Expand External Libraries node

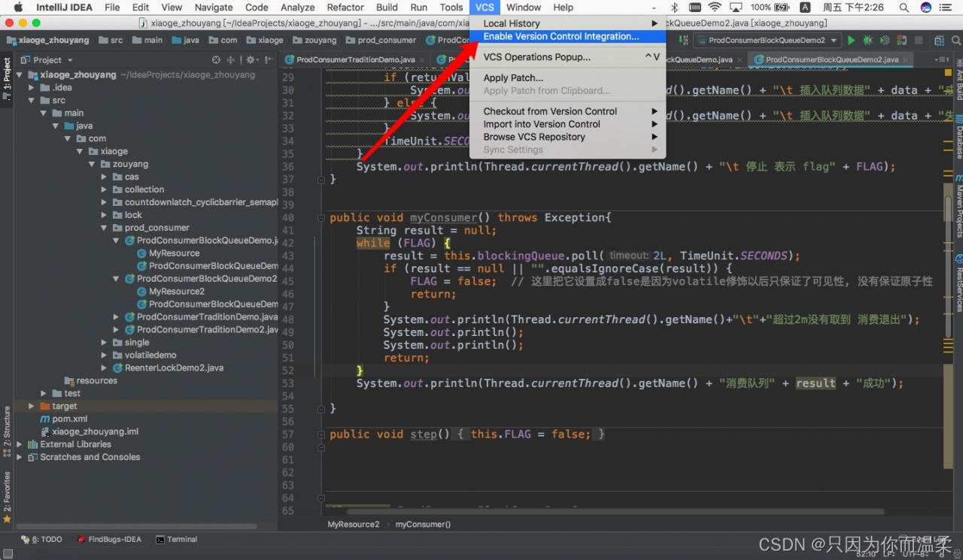(x=20, y=444)
